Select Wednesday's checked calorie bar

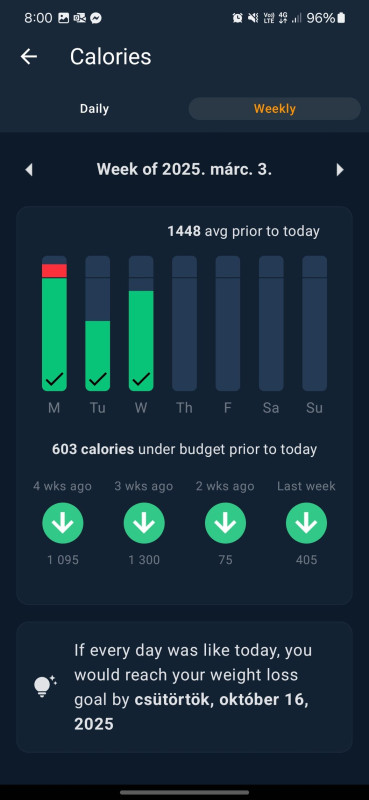(x=141, y=323)
